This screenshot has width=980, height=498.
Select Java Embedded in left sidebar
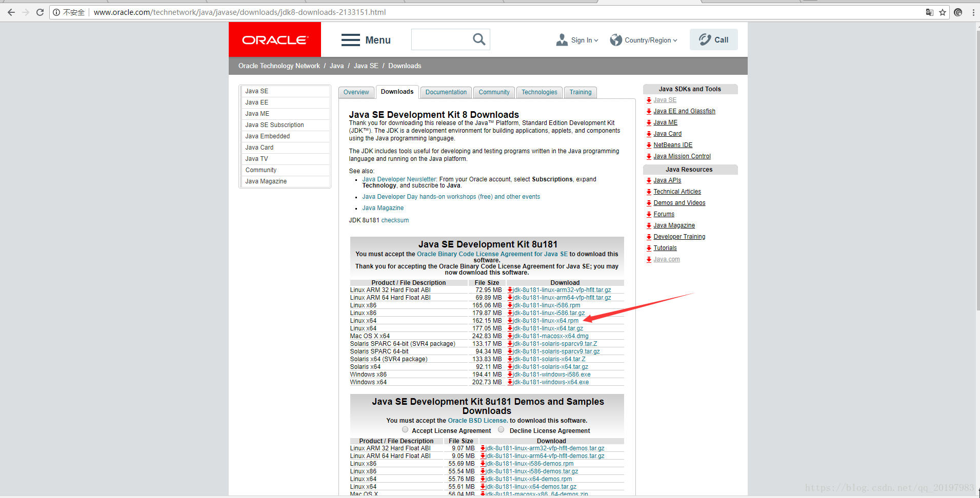[286, 136]
